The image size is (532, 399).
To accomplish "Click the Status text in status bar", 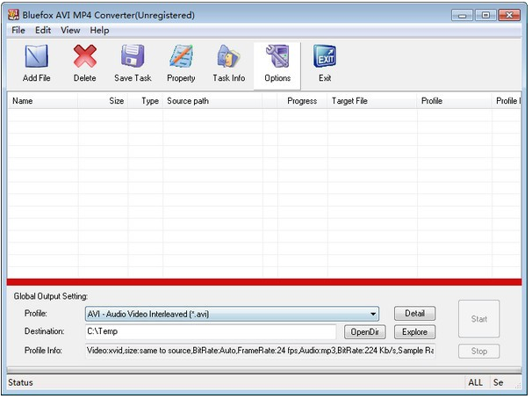I will (x=20, y=382).
